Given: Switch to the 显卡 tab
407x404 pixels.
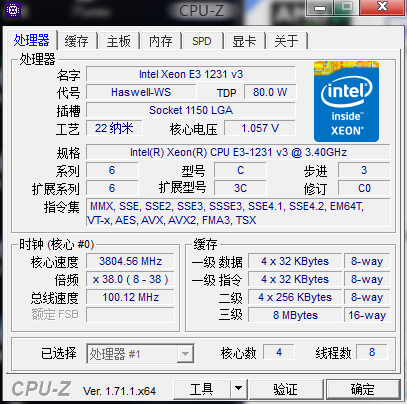Looking at the screenshot, I should [x=244, y=41].
